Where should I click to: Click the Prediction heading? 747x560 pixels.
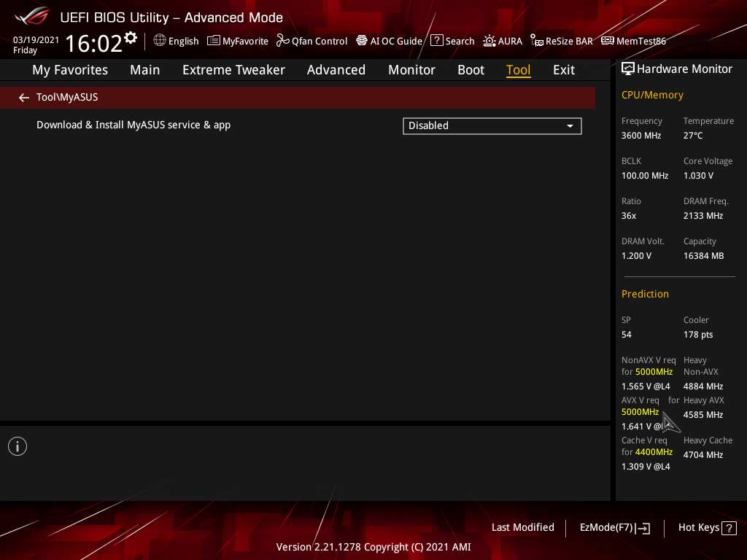tap(645, 295)
